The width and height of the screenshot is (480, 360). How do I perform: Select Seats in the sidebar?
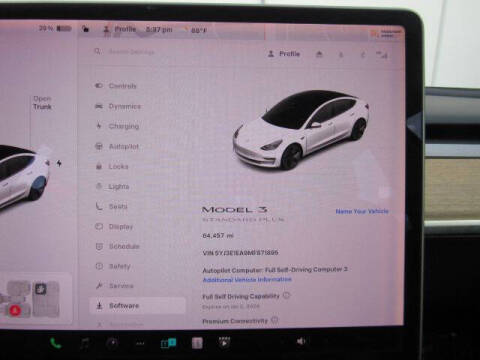(x=112, y=206)
